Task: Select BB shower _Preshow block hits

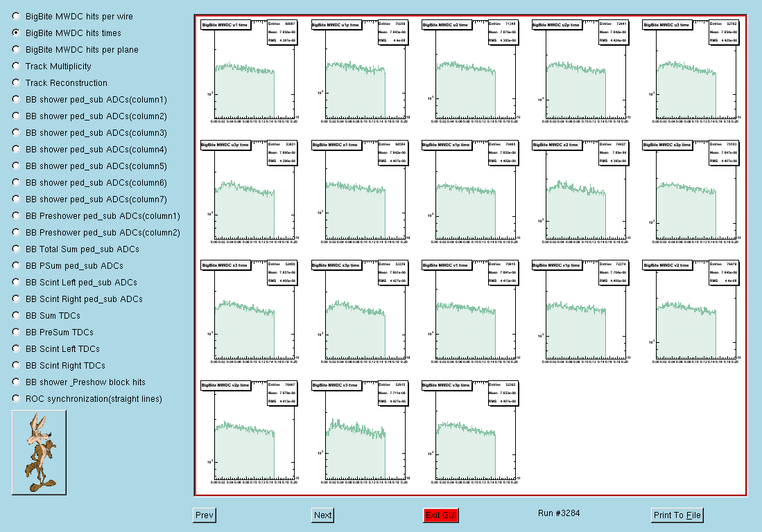Action: (x=16, y=382)
